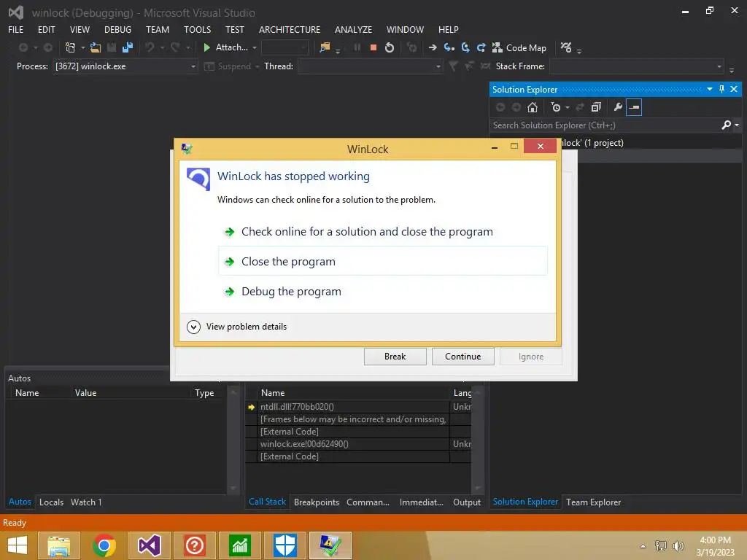Click the green Attach play button
Viewport: 747px width, 560px height.
click(x=206, y=47)
